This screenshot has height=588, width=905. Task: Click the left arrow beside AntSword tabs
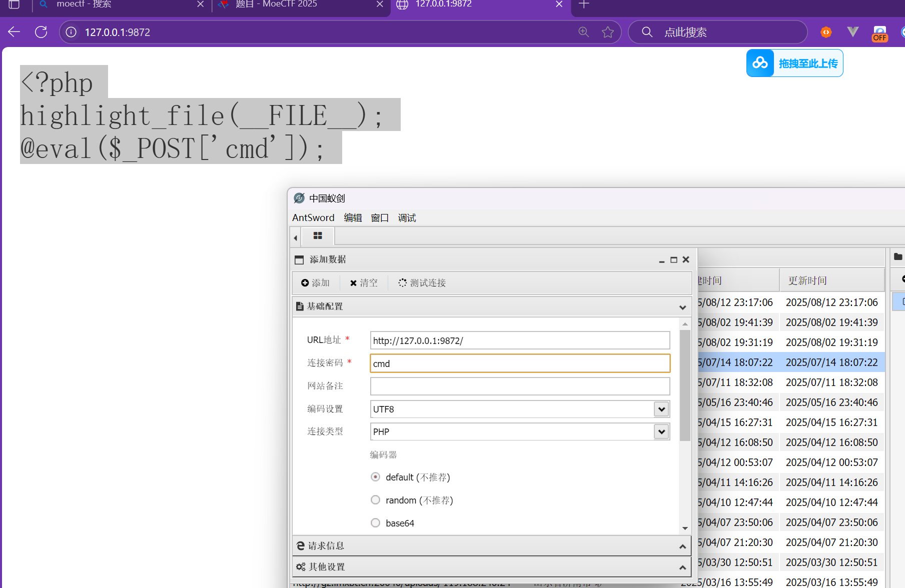pyautogui.click(x=296, y=237)
